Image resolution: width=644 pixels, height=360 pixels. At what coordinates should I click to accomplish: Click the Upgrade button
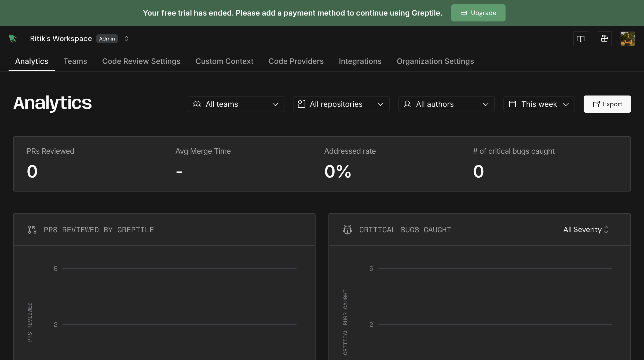point(478,13)
